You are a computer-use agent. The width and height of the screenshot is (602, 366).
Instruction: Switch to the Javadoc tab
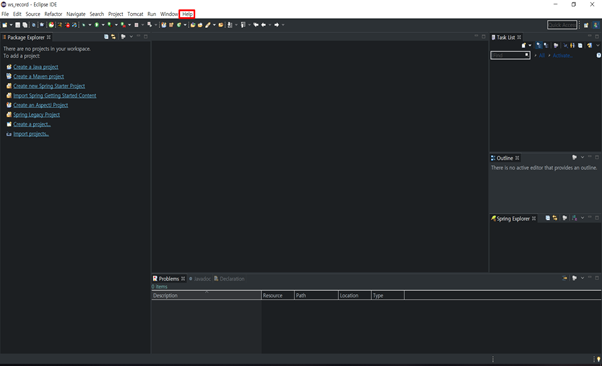click(200, 279)
